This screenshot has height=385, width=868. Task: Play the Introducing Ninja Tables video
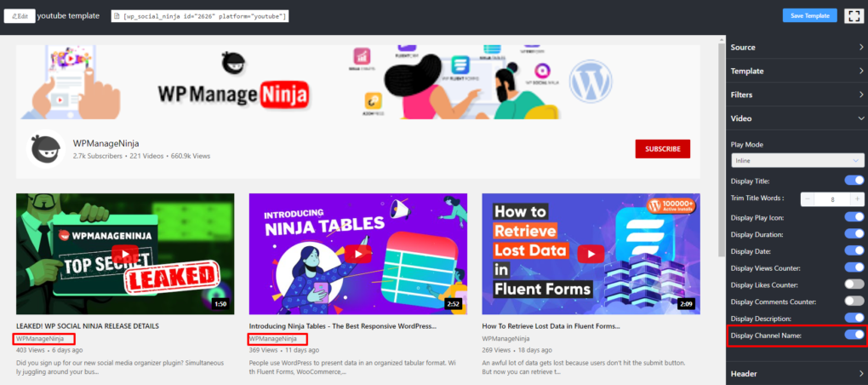click(358, 253)
